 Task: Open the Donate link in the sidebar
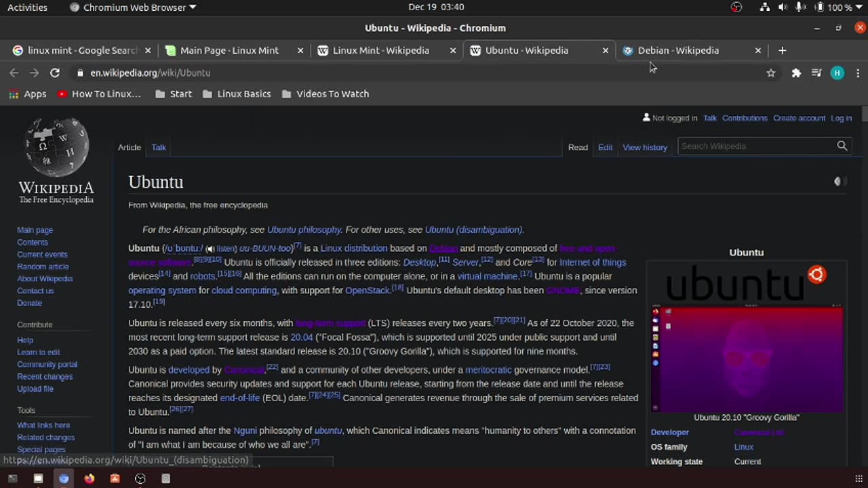29,303
